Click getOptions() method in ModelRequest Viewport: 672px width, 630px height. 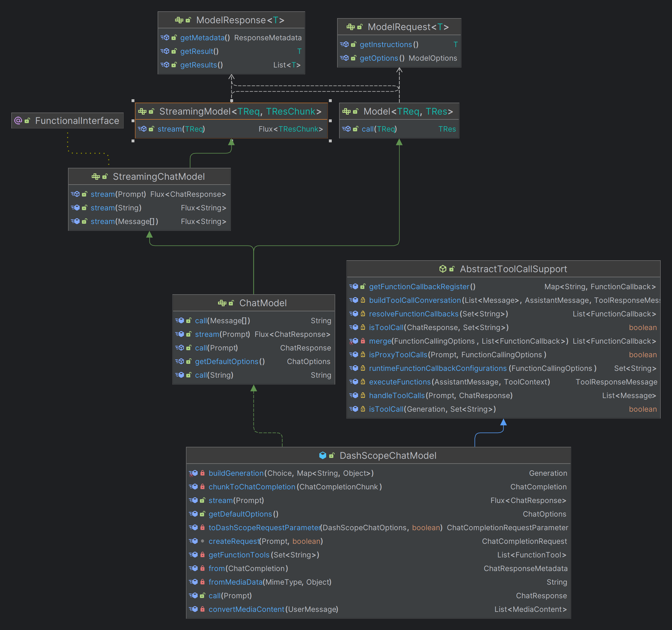coord(382,58)
